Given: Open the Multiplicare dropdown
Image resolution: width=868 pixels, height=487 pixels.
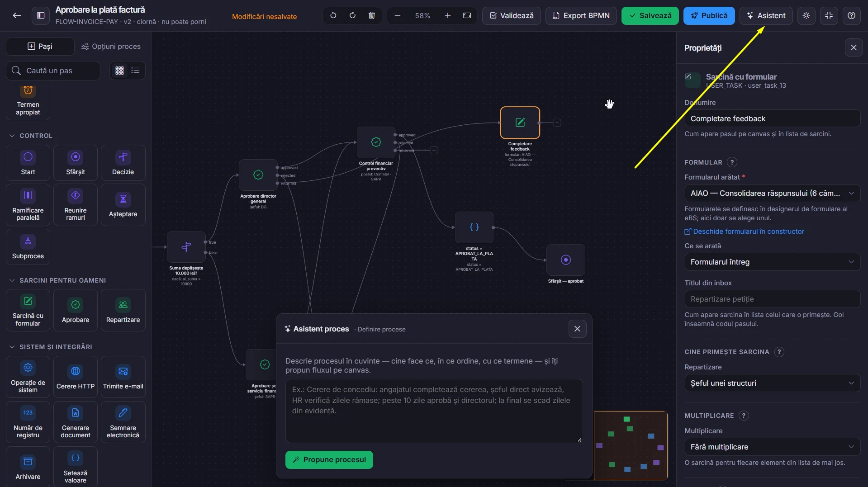Looking at the screenshot, I should pyautogui.click(x=772, y=447).
